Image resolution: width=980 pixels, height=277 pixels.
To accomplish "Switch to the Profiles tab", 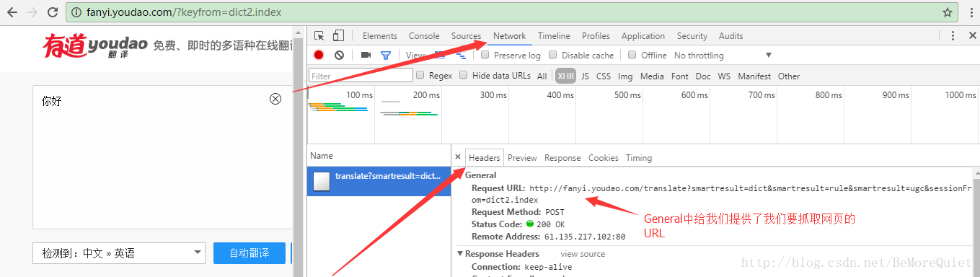I will pos(596,36).
